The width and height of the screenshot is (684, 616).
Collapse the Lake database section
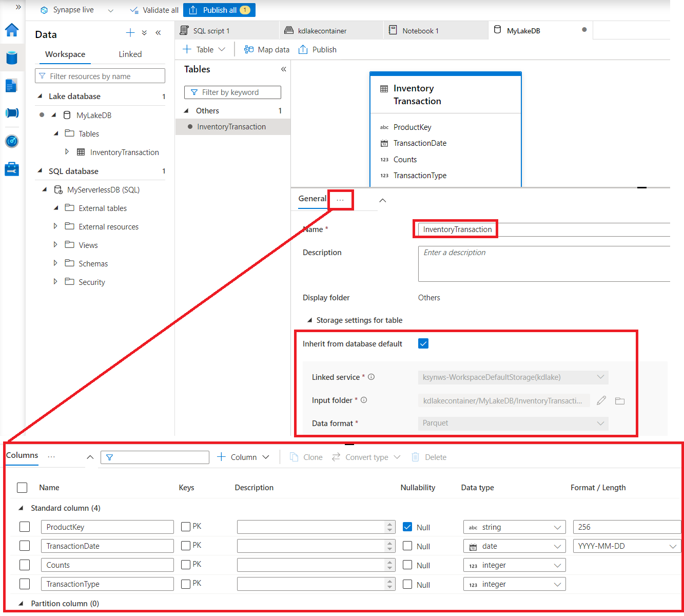pos(40,96)
